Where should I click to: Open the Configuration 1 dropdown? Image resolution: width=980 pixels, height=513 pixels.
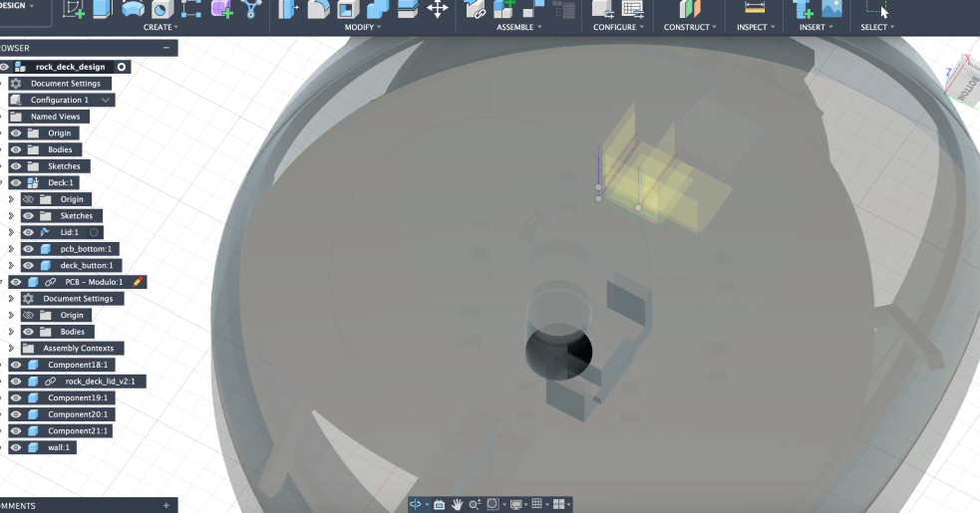106,101
